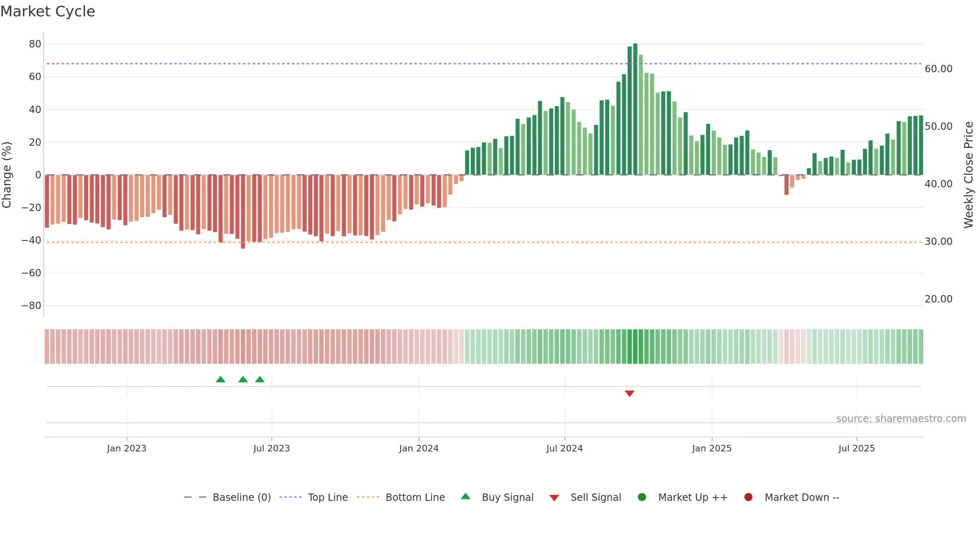Click the gray dashed Baseline legend swatch
This screenshot has height=551, width=980.
coord(195,497)
